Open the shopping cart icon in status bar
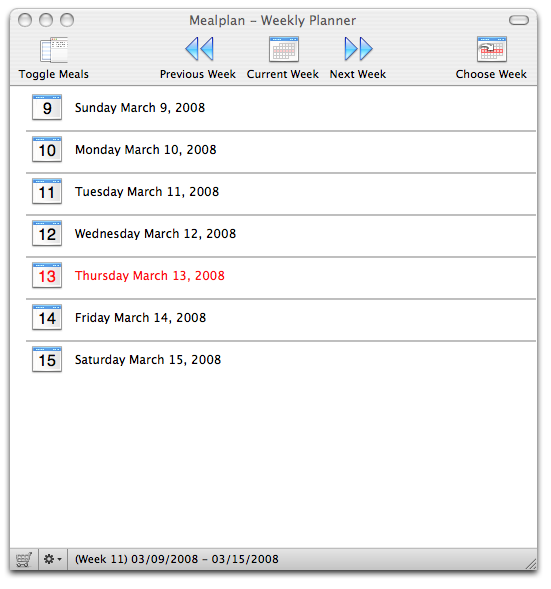This screenshot has width=551, height=589. point(24,559)
